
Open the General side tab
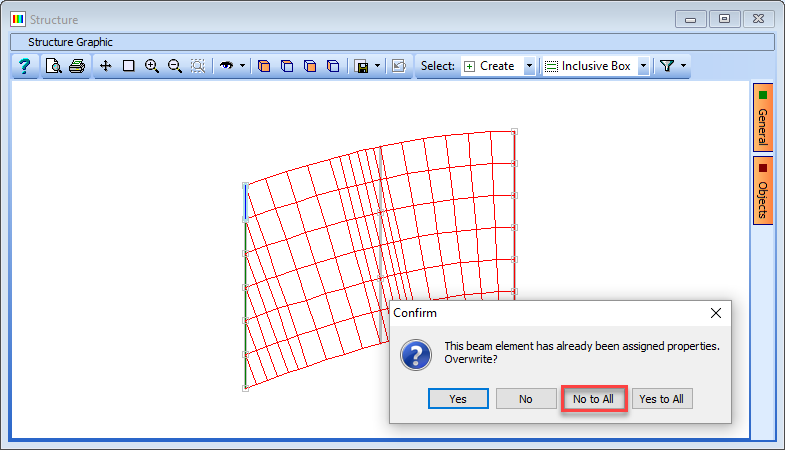pos(762,117)
